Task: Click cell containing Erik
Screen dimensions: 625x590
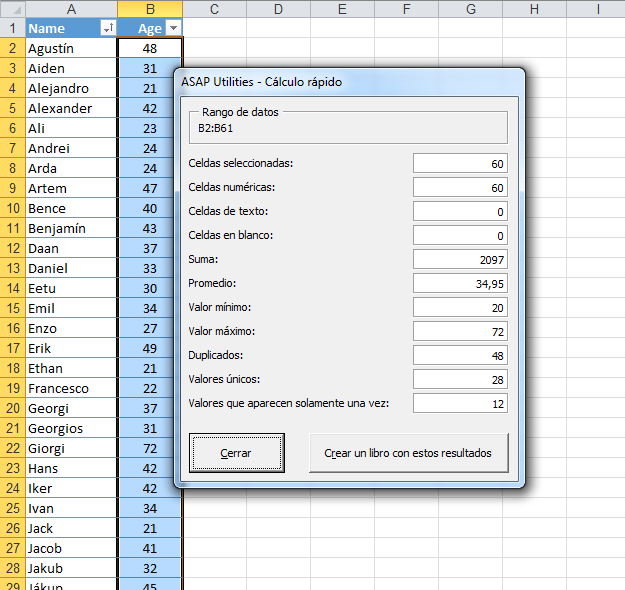Action: (71, 348)
